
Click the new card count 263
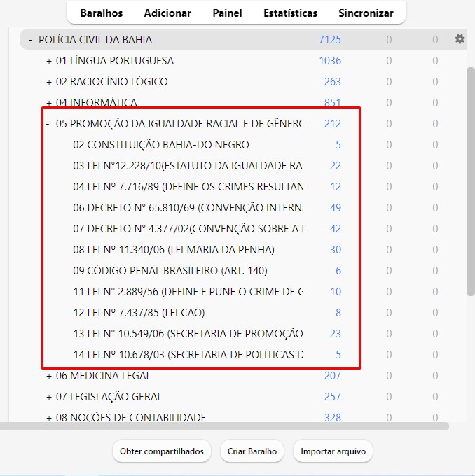point(333,82)
